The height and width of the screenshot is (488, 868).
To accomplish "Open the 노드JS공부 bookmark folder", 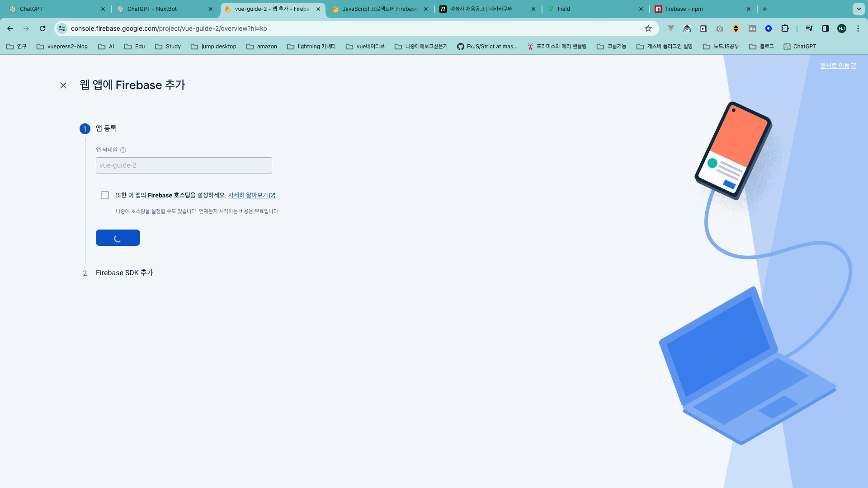I will [x=721, y=47].
